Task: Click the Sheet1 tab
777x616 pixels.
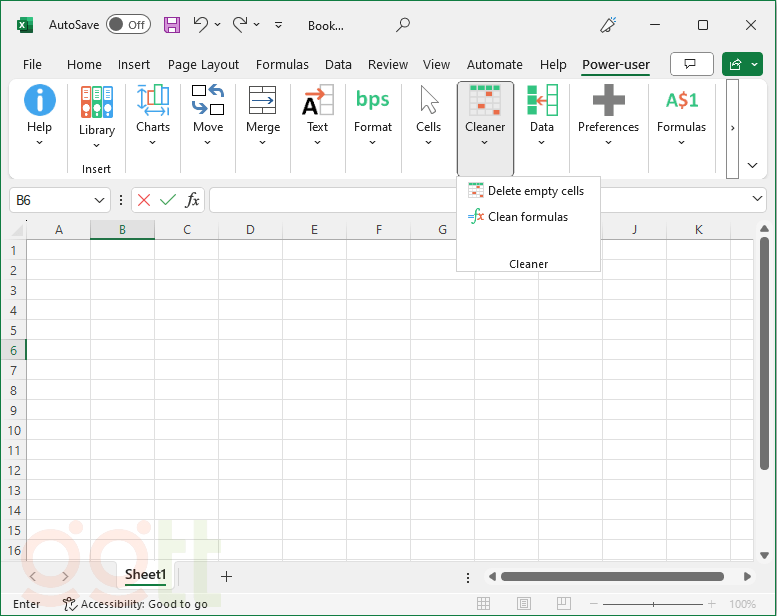Action: tap(145, 575)
